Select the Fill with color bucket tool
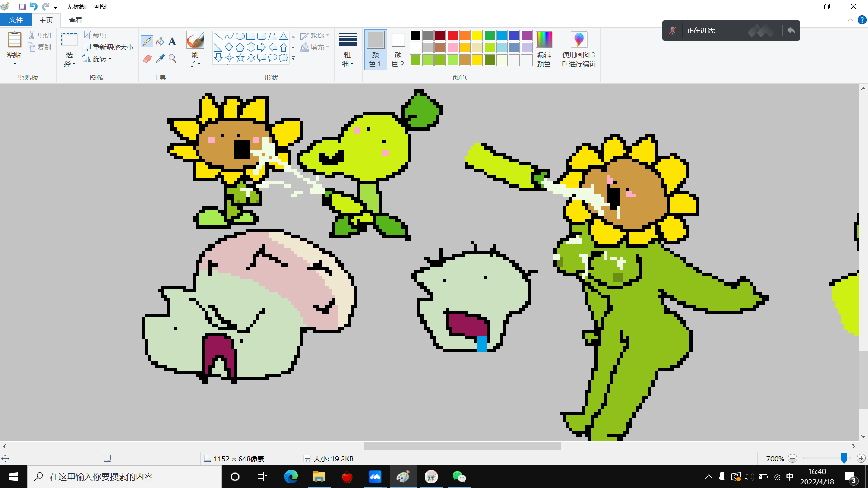 (x=160, y=41)
